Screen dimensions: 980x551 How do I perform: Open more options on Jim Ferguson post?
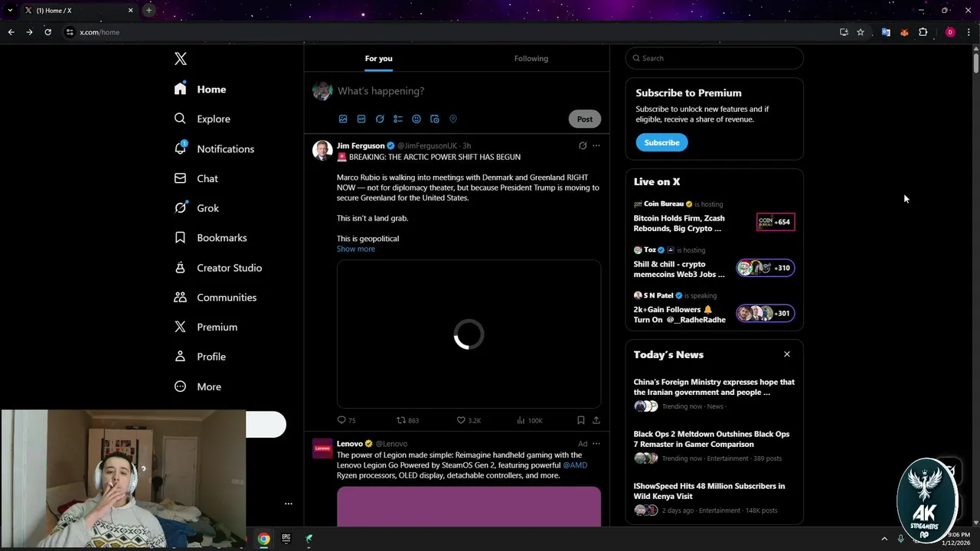point(596,145)
